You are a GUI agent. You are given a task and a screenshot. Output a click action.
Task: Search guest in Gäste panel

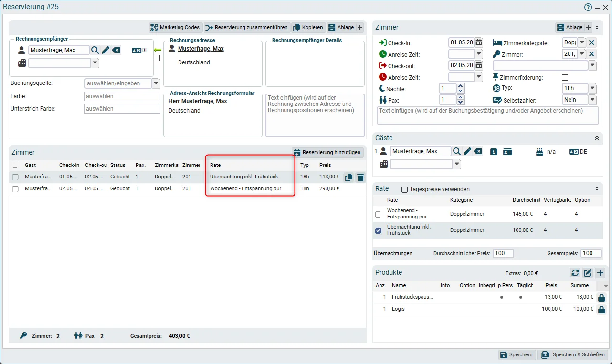pyautogui.click(x=457, y=151)
